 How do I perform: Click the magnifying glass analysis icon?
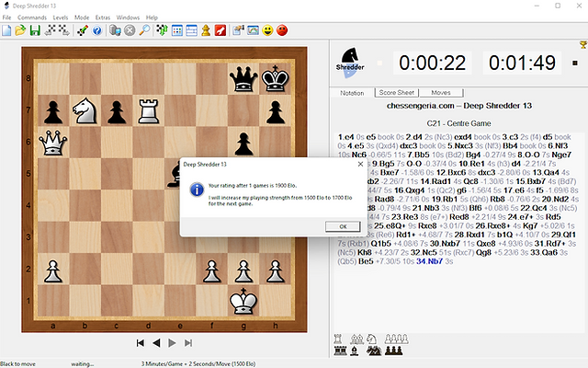(x=144, y=30)
